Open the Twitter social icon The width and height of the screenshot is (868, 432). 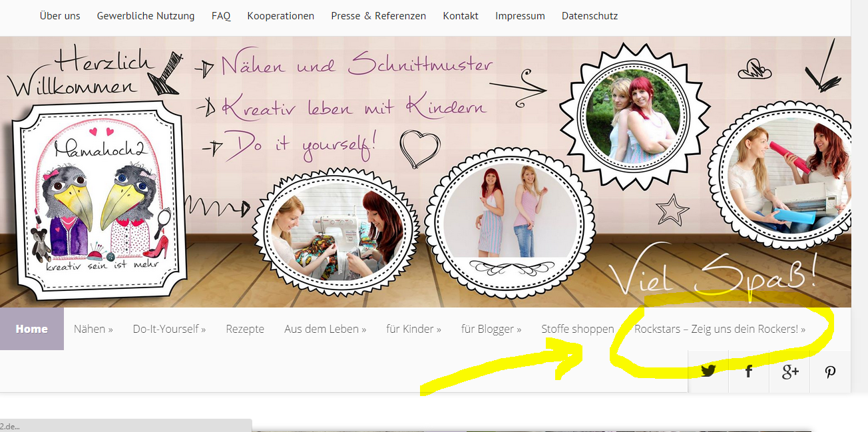[x=708, y=371]
